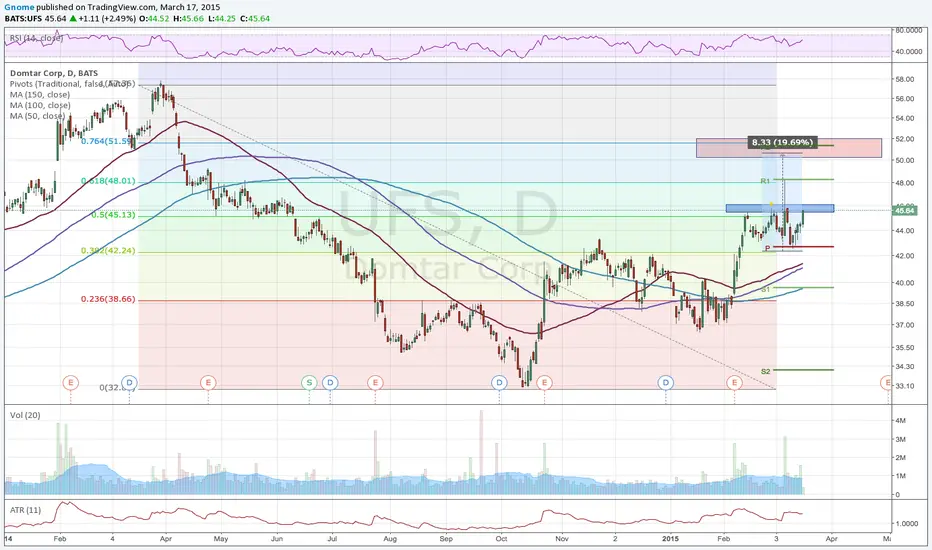The image size is (932, 550).
Task: Click the Sep label on time axis
Action: [x=446, y=539]
